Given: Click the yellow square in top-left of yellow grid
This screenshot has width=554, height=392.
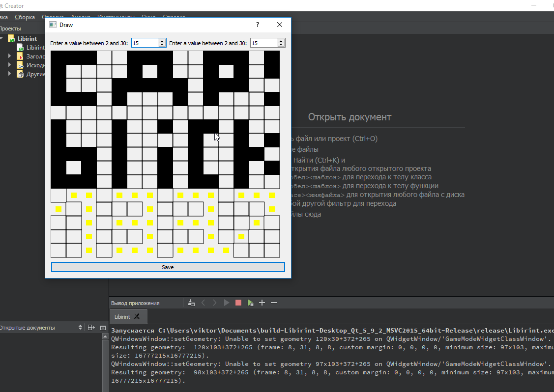Looking at the screenshot, I should [74, 196].
